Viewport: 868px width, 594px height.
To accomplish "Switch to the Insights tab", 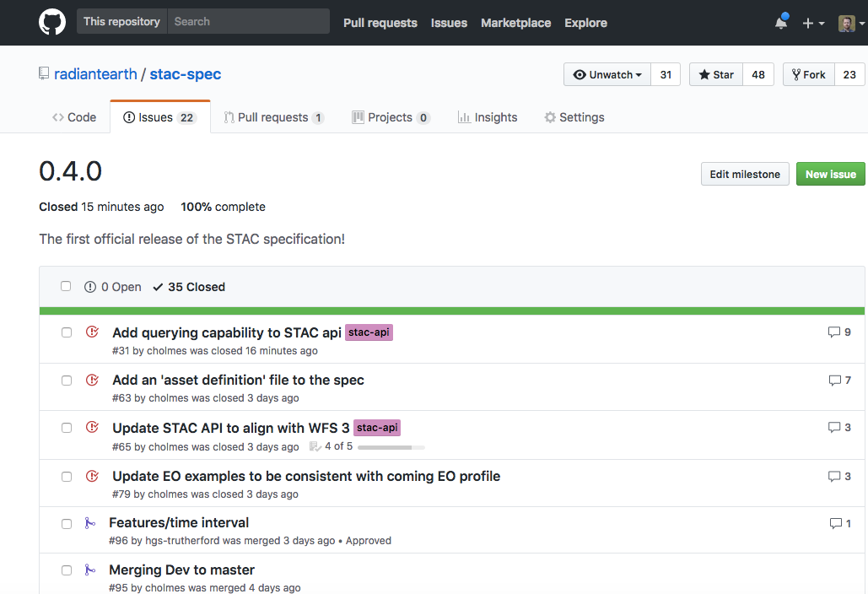I will [488, 117].
